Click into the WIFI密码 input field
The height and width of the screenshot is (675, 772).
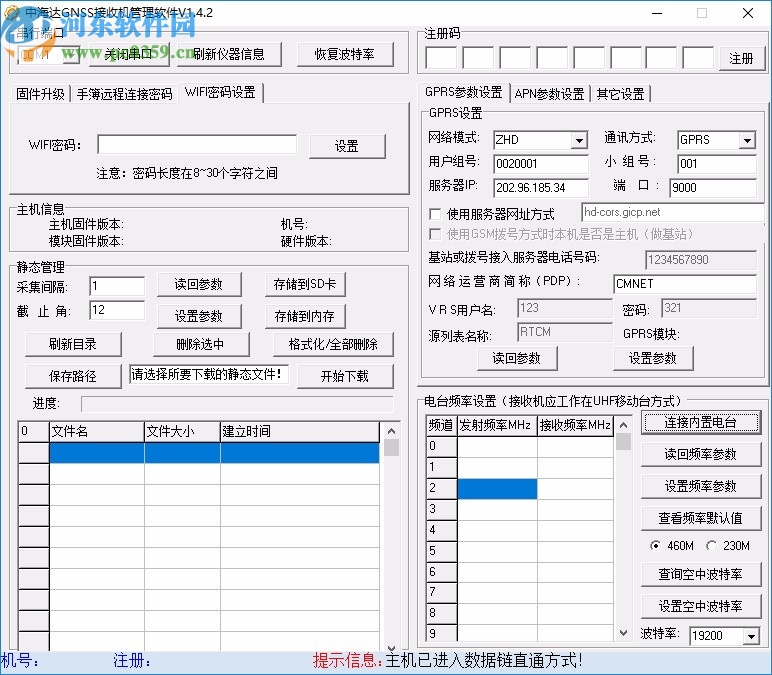pyautogui.click(x=197, y=145)
